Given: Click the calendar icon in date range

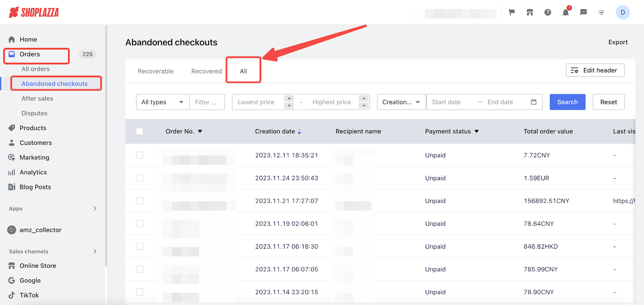Looking at the screenshot, I should [533, 102].
